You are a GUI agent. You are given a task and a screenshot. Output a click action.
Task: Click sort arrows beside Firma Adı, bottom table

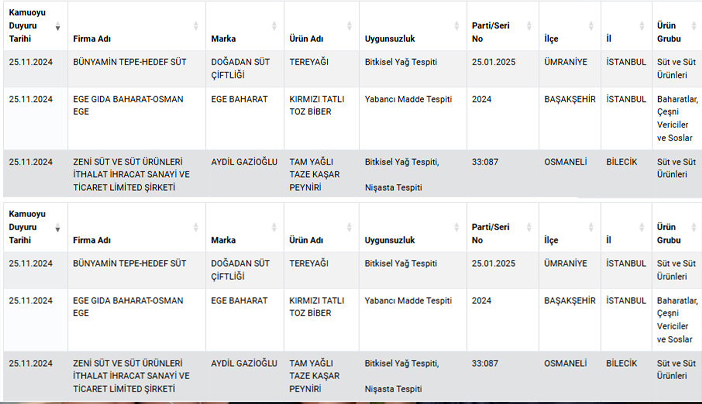(x=194, y=228)
